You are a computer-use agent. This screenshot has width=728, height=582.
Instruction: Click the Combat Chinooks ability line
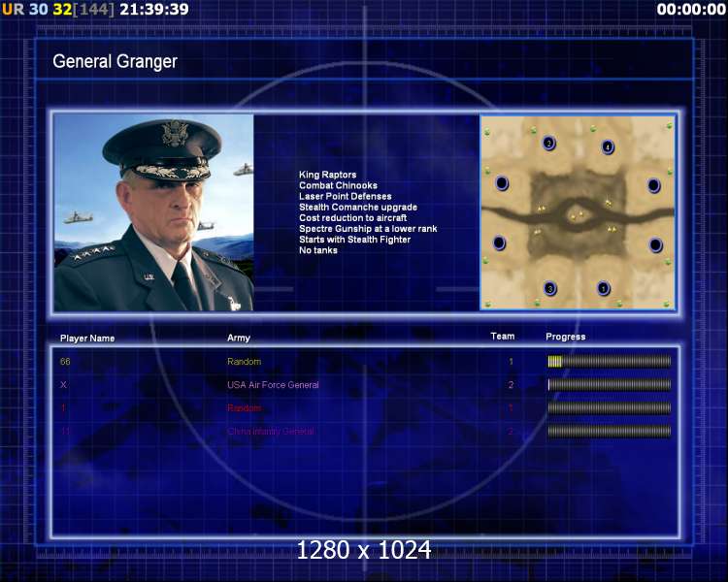(x=338, y=185)
